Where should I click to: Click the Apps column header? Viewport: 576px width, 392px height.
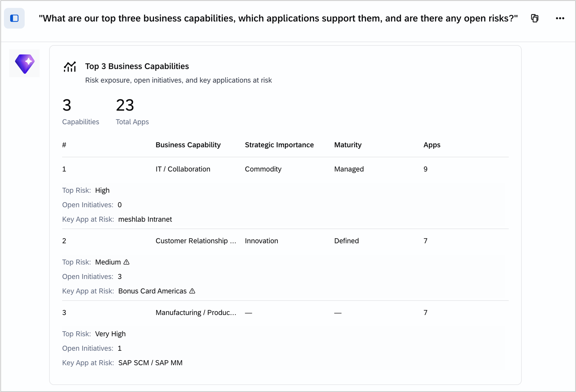point(432,145)
